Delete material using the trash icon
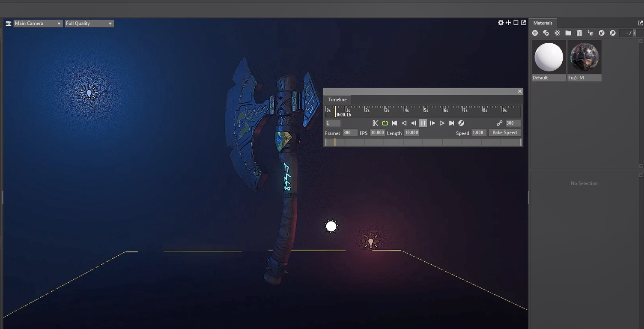The width and height of the screenshot is (644, 329). [579, 33]
